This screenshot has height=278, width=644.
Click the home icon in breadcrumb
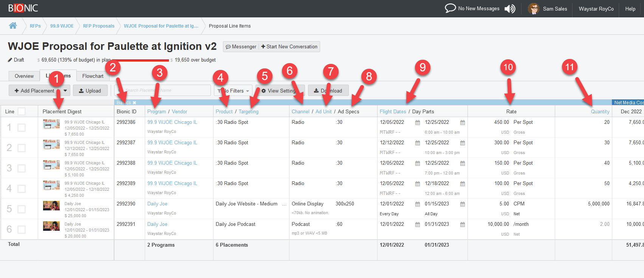click(13, 26)
